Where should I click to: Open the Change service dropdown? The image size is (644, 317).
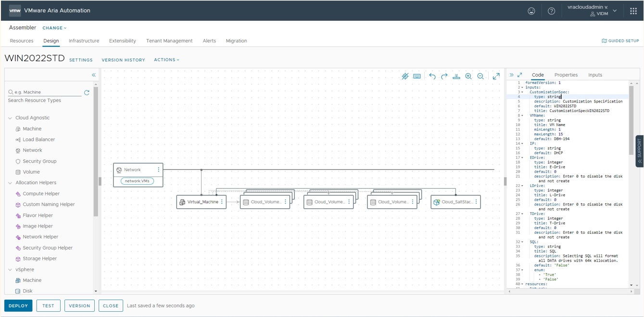click(x=54, y=28)
